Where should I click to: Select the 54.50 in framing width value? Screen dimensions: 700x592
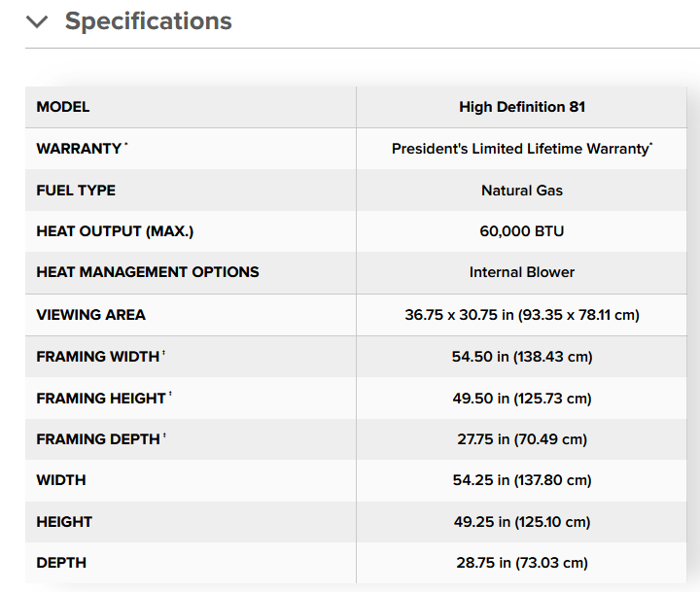[x=522, y=357]
